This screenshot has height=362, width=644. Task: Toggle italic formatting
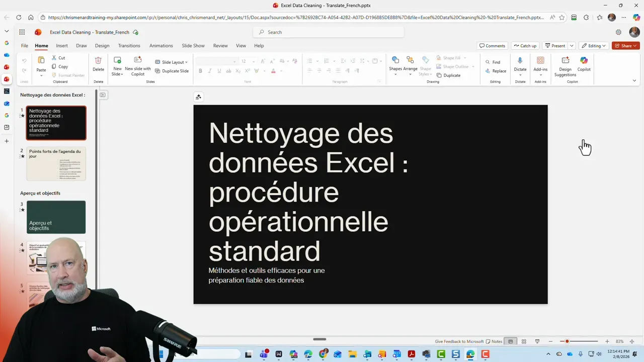point(209,71)
